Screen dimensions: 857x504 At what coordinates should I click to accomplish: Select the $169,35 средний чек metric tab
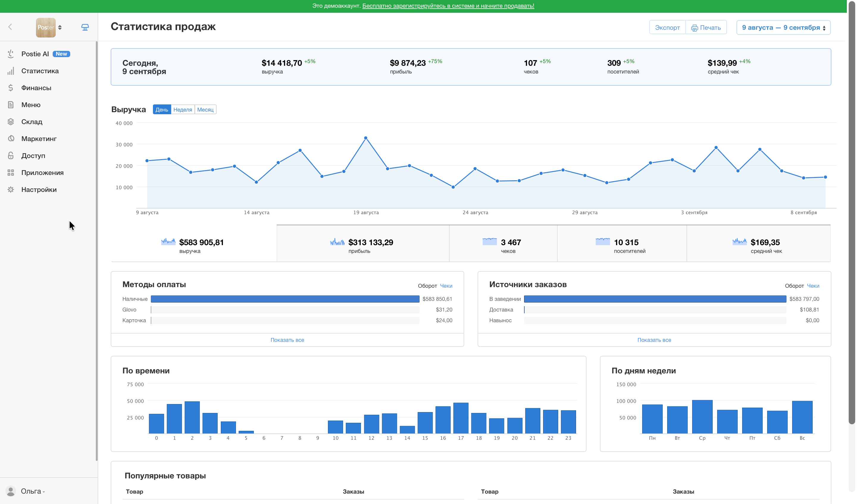pos(759,243)
